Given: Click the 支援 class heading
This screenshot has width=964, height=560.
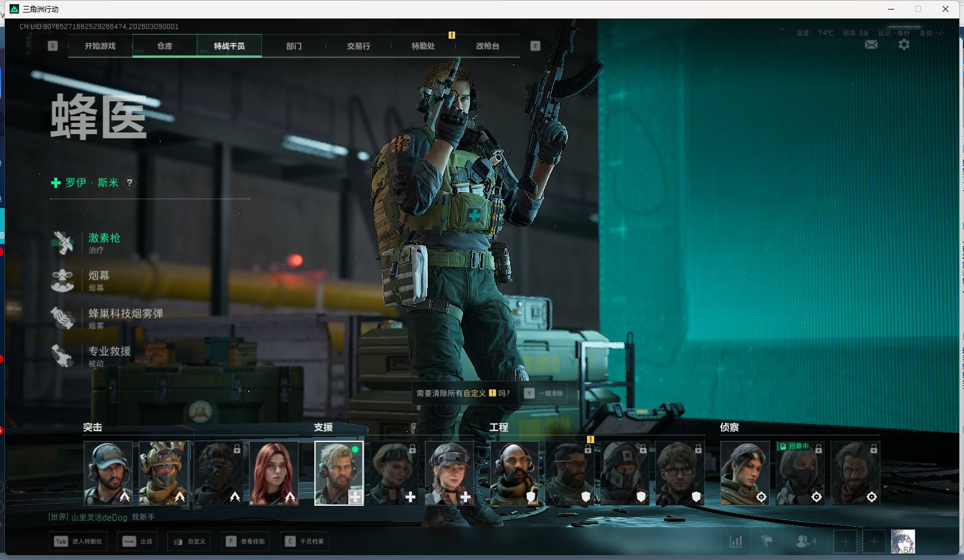Looking at the screenshot, I should click(323, 427).
